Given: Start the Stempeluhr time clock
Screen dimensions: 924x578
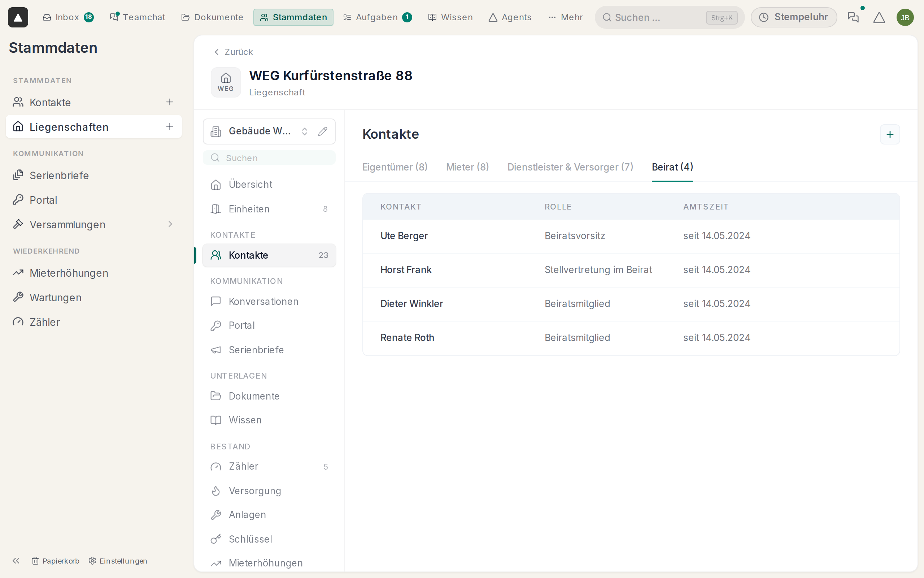Looking at the screenshot, I should (x=793, y=17).
